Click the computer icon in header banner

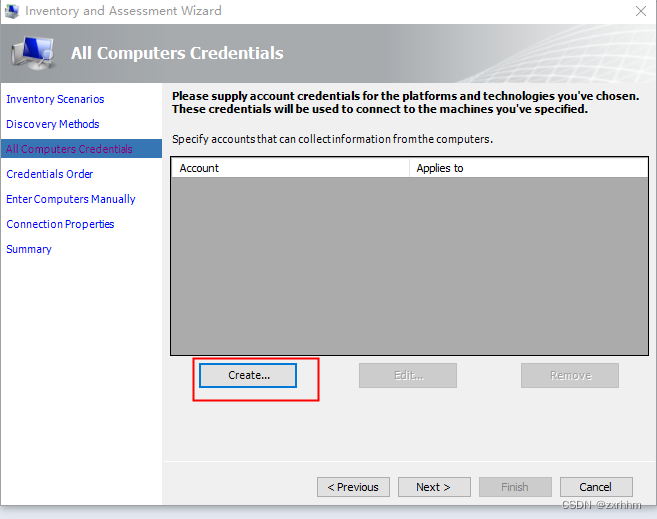[x=33, y=53]
